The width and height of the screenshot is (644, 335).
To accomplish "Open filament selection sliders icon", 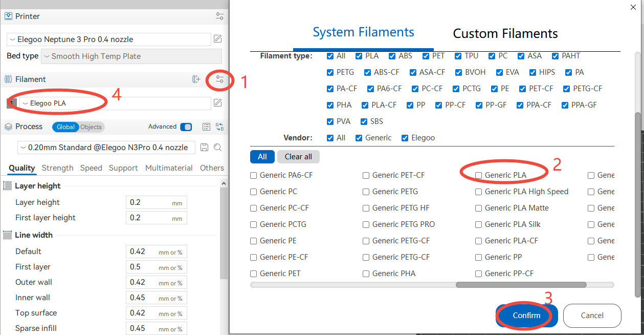I will [219, 79].
